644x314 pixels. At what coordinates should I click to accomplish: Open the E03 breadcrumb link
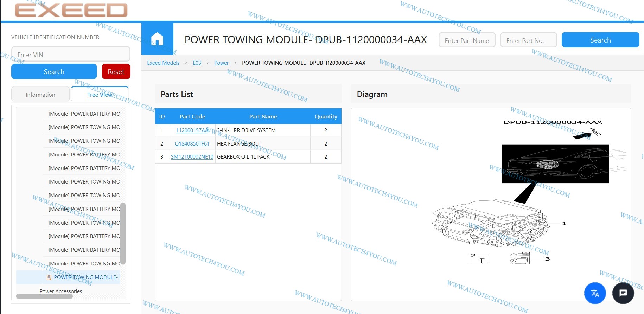[197, 63]
